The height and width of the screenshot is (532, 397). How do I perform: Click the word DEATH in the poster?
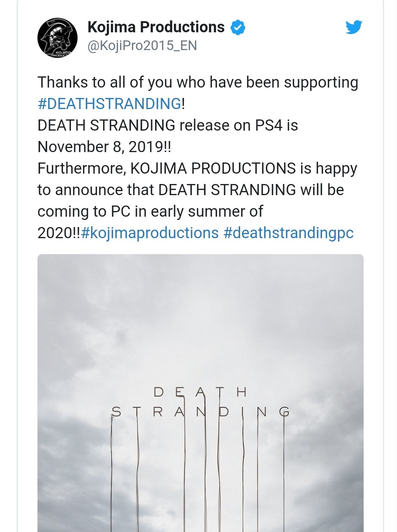pos(200,392)
